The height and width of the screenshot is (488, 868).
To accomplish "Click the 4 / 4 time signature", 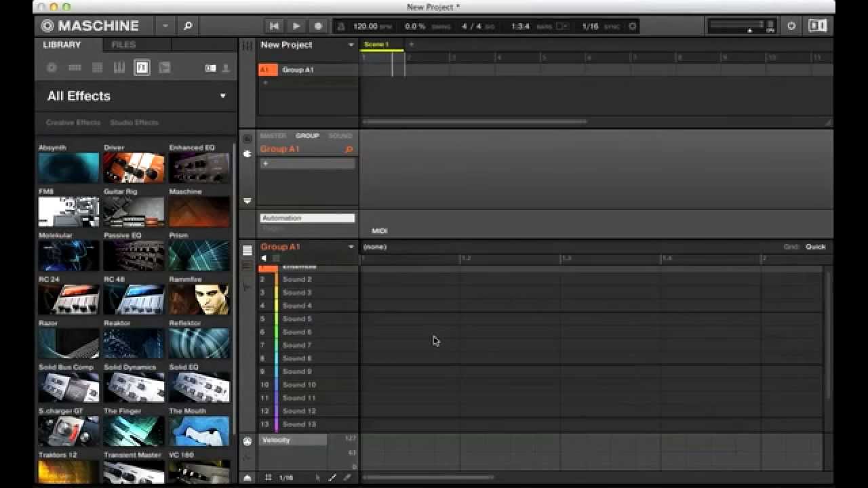I will [x=471, y=26].
